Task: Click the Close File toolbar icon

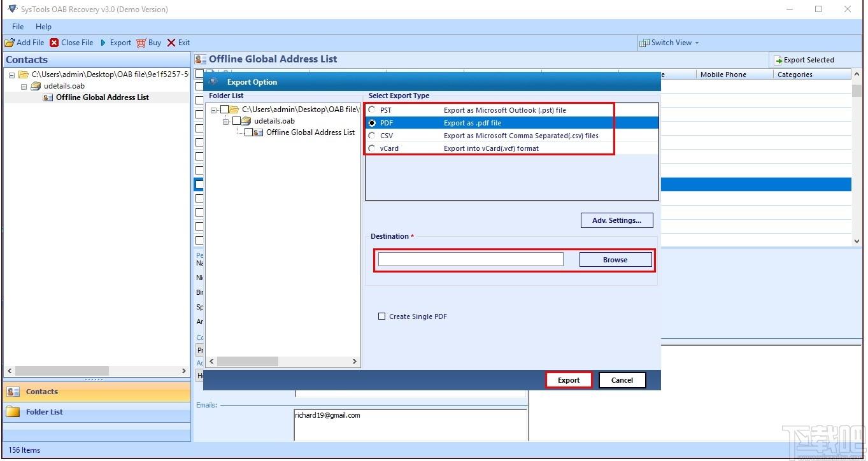Action: [54, 43]
